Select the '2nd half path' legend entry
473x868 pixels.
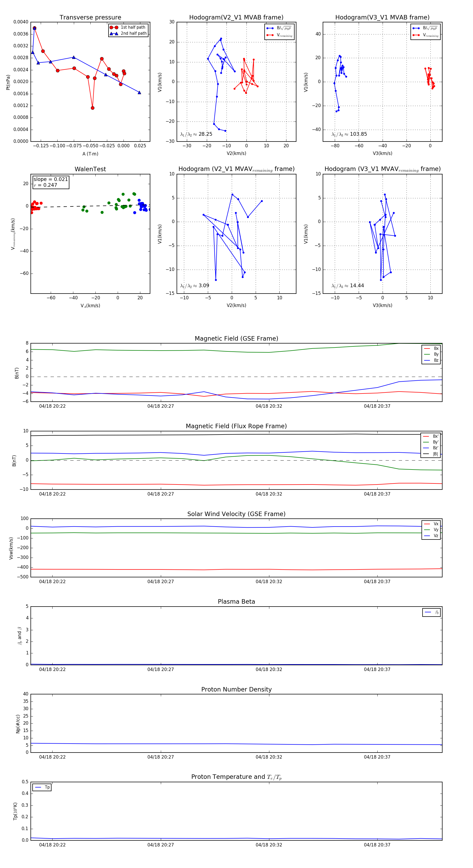(x=128, y=33)
